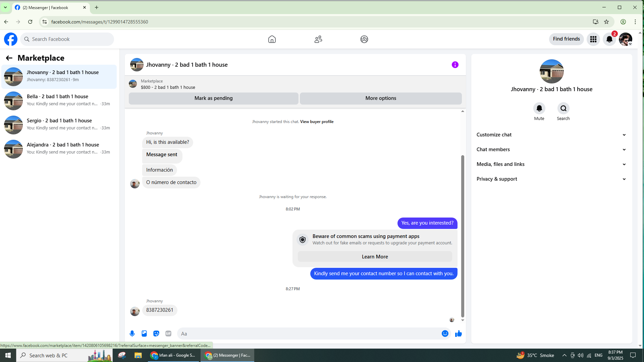Viewport: 644px width, 362px height.
Task: Open the emoji picker in message box
Action: [445, 334]
